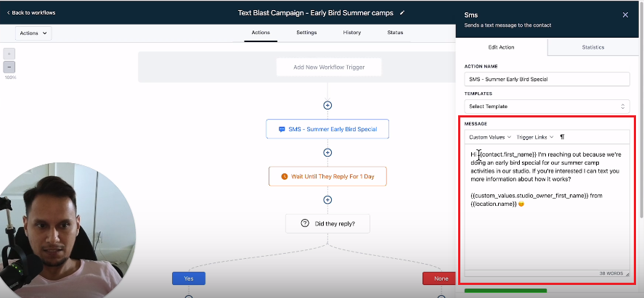The image size is (644, 298).
Task: Click the message area resize handle
Action: tap(627, 274)
